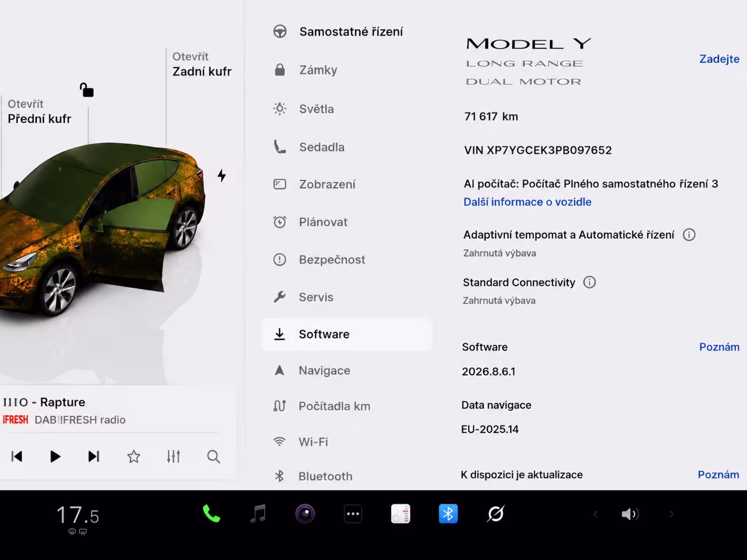Viewport: 747px width, 560px height.
Task: Tap the 71 617 km odometer reading
Action: click(491, 116)
